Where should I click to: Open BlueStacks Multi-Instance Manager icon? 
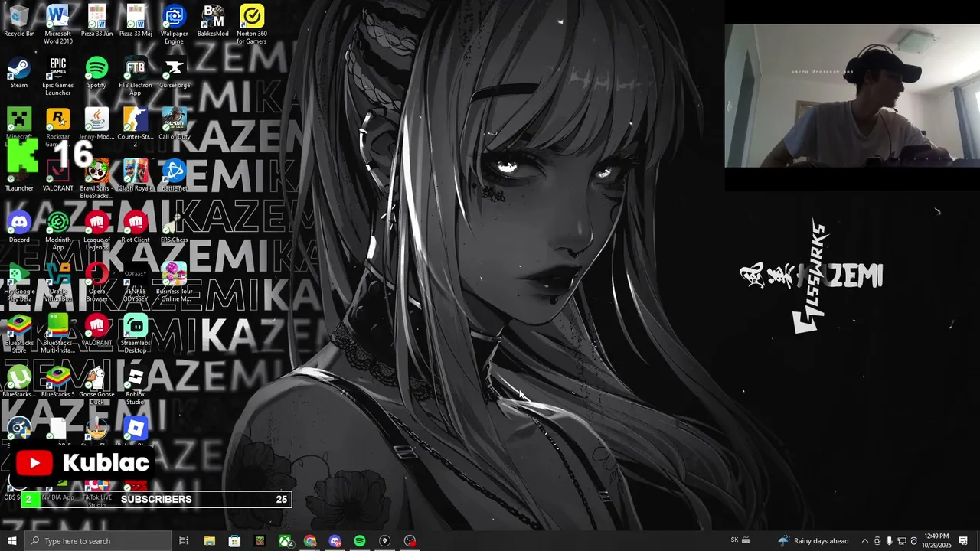tap(58, 334)
